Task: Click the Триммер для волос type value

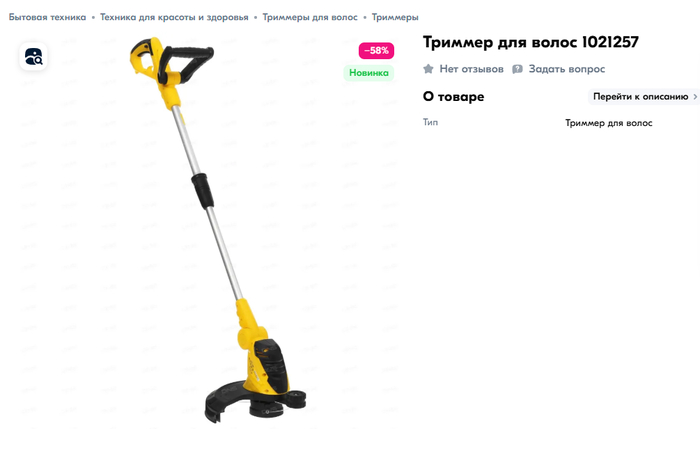Action: pos(609,123)
